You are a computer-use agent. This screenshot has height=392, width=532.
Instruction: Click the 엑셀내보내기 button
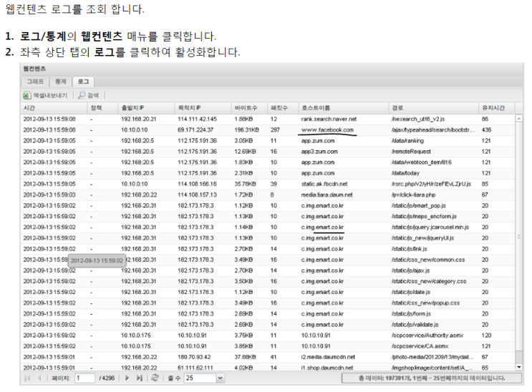coord(45,96)
